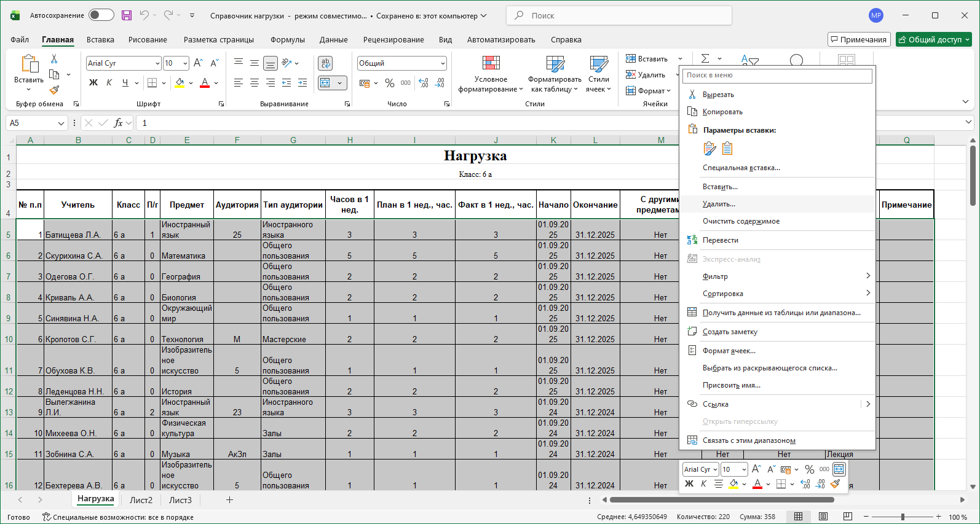
Task: Adjust the zoom slider in status bar
Action: click(x=903, y=517)
